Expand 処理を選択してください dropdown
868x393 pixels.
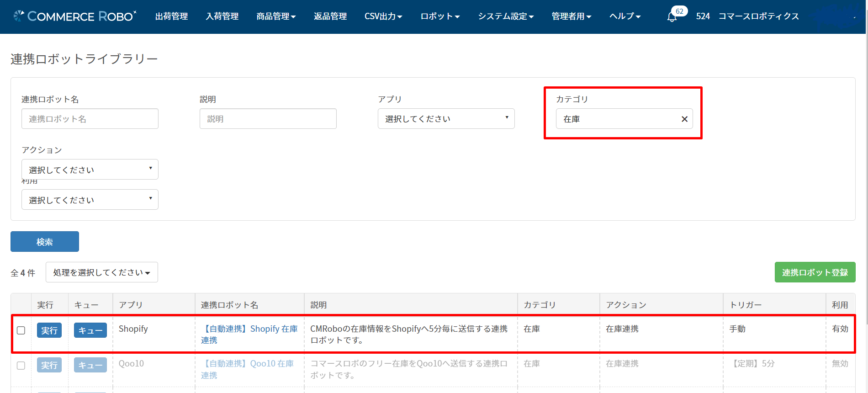point(102,272)
